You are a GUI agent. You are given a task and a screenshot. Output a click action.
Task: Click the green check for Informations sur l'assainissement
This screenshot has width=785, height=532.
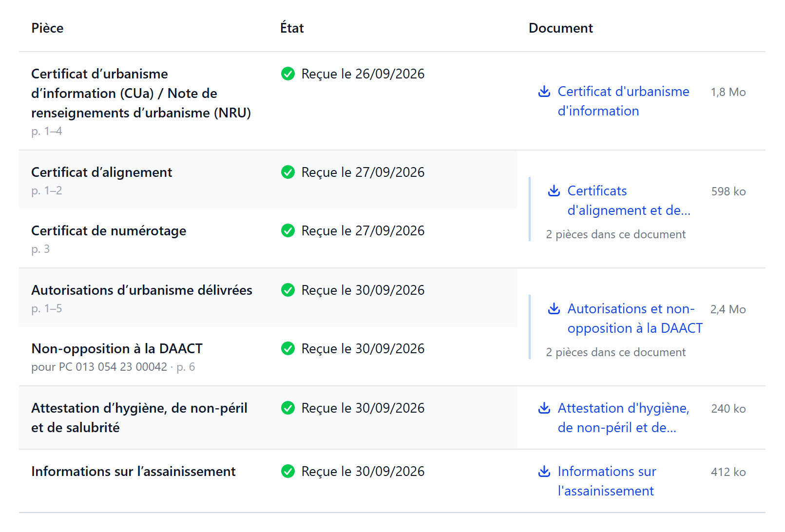point(288,472)
